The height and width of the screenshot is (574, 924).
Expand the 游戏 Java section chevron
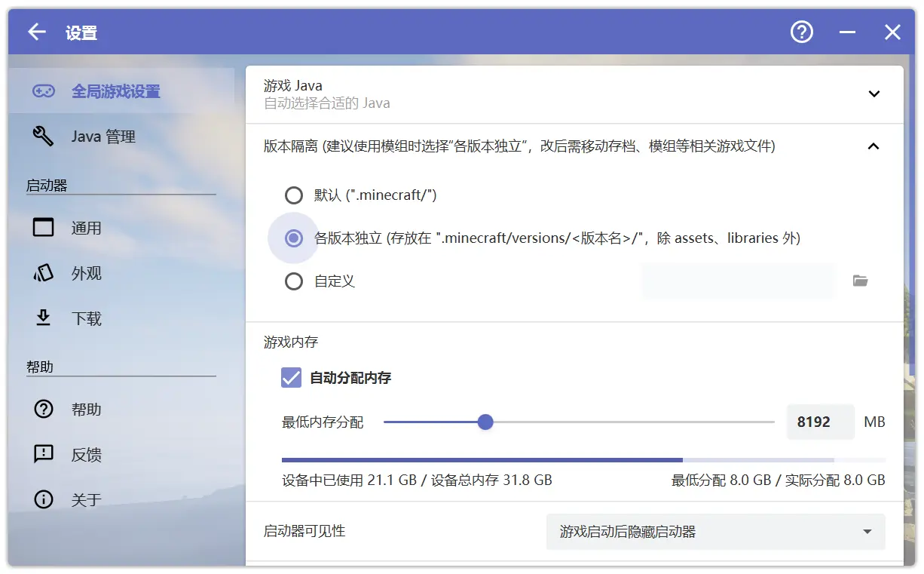(874, 94)
